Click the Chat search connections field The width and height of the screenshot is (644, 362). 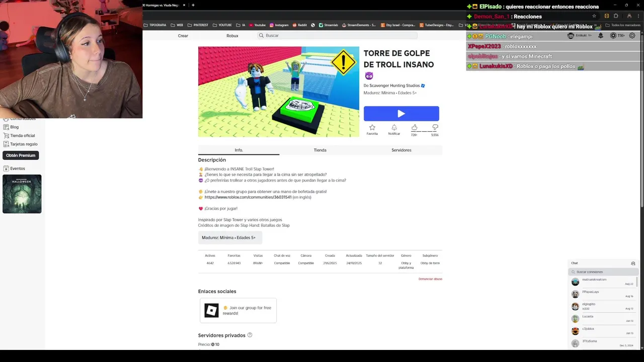click(603, 272)
